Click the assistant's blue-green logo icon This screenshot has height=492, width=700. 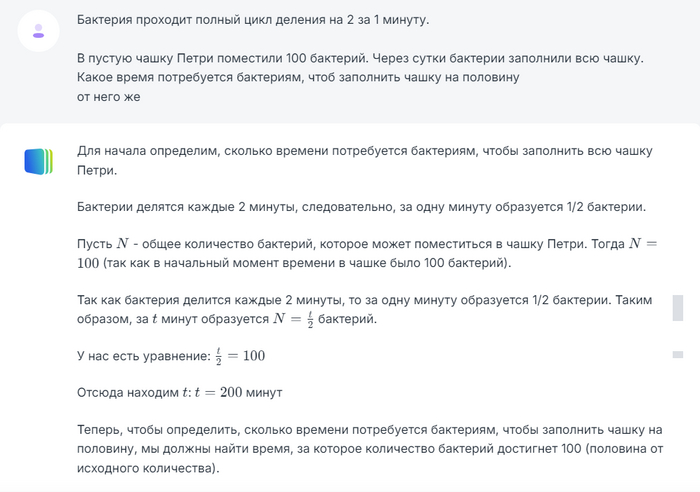pos(38,161)
